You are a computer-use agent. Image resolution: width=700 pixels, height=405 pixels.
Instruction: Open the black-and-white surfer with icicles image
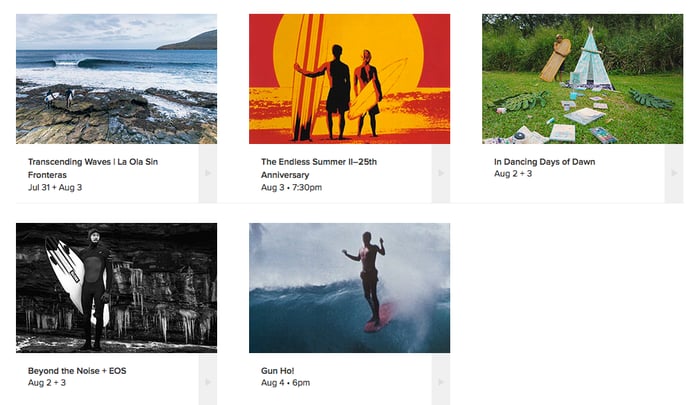[x=116, y=288]
